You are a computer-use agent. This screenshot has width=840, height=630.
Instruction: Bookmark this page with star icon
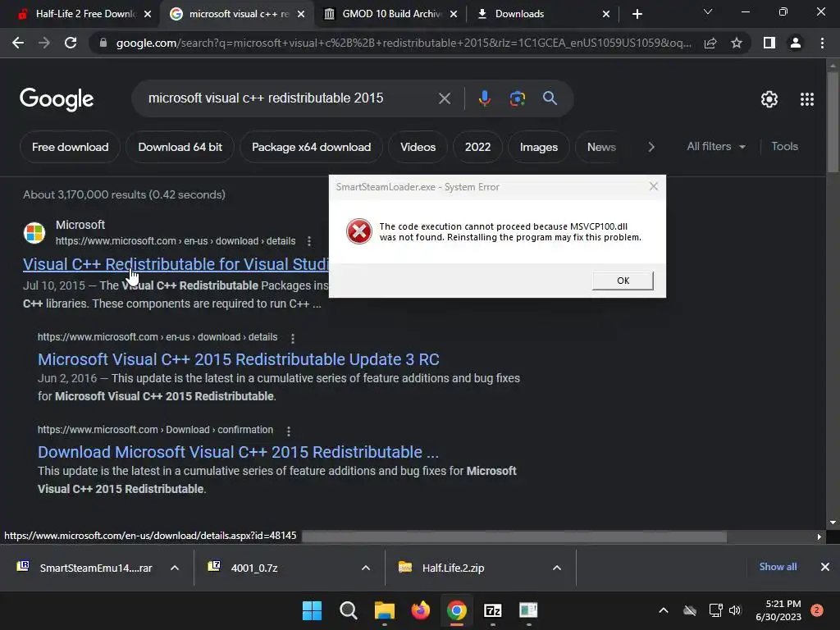[x=737, y=43]
